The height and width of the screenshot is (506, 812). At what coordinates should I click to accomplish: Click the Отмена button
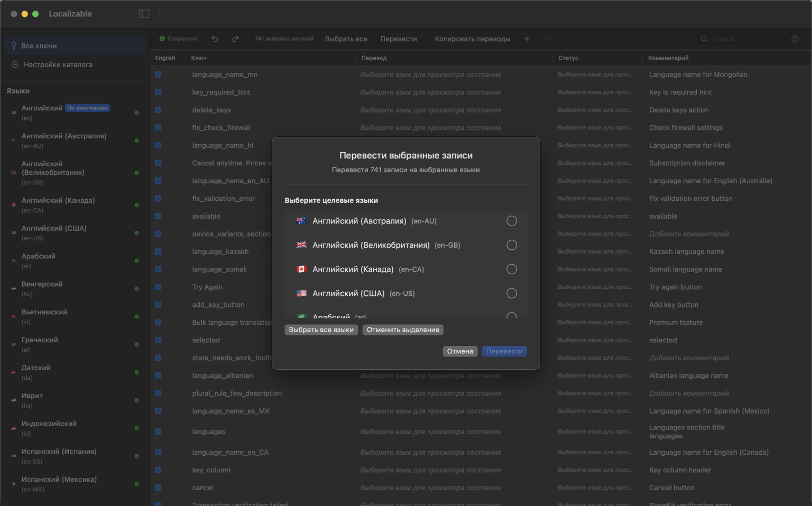click(x=460, y=351)
